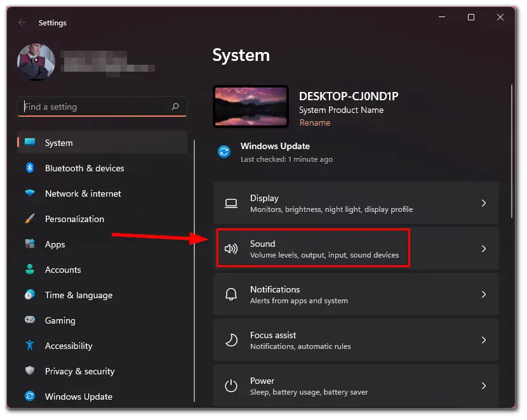Open Focus assist settings card title

[273, 335]
